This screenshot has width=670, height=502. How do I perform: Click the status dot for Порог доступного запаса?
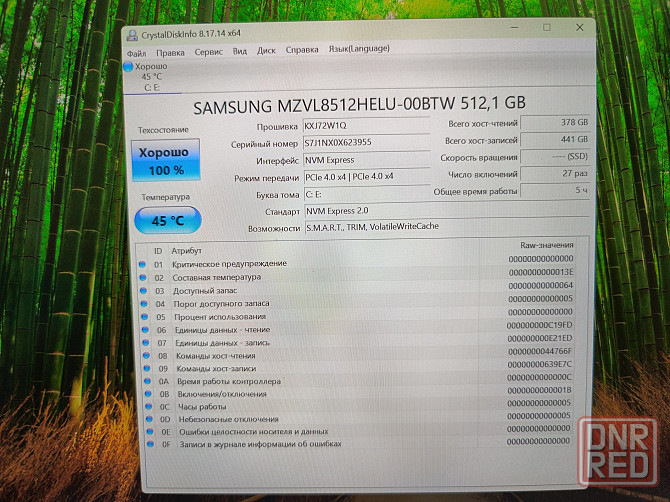pyautogui.click(x=144, y=304)
